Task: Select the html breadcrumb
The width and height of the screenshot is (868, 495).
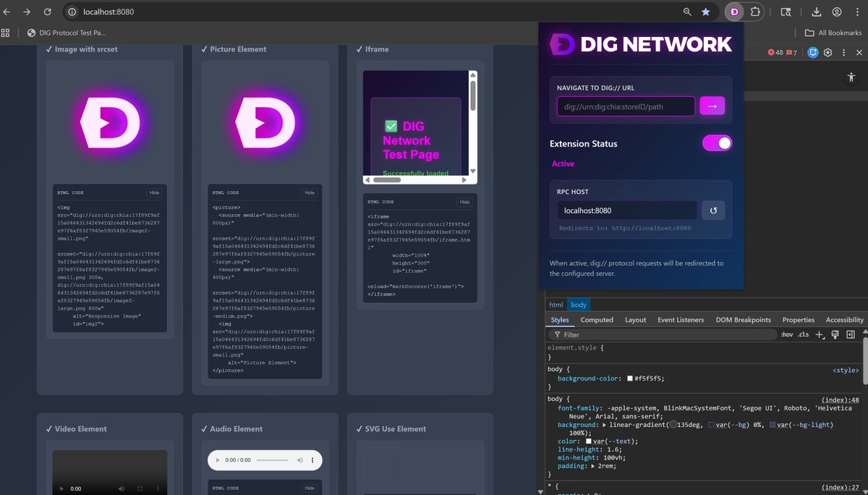Action: tap(556, 305)
